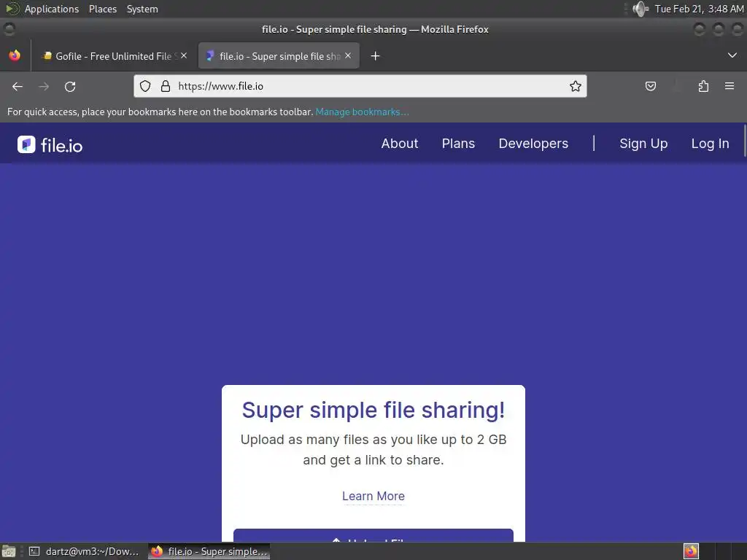Click Learn More link
Image resolution: width=747 pixels, height=560 pixels.
coord(373,496)
